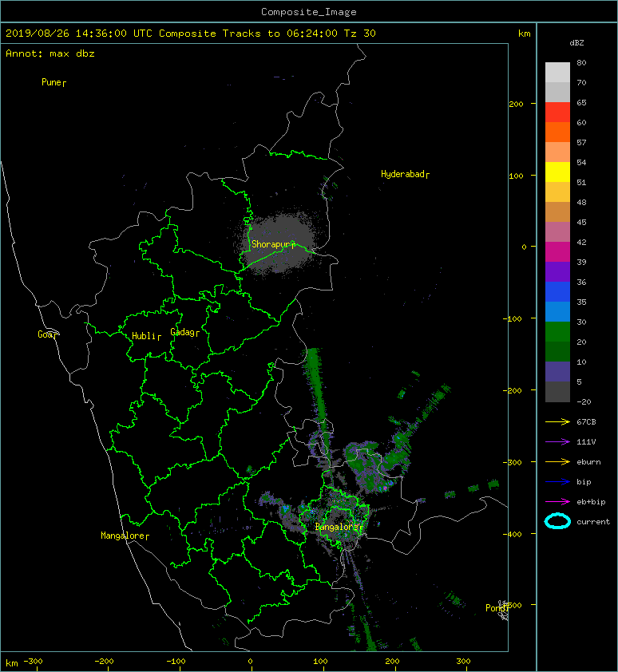618x672 pixels.
Task: Click the Shorapur radar site label
Action: (x=270, y=244)
